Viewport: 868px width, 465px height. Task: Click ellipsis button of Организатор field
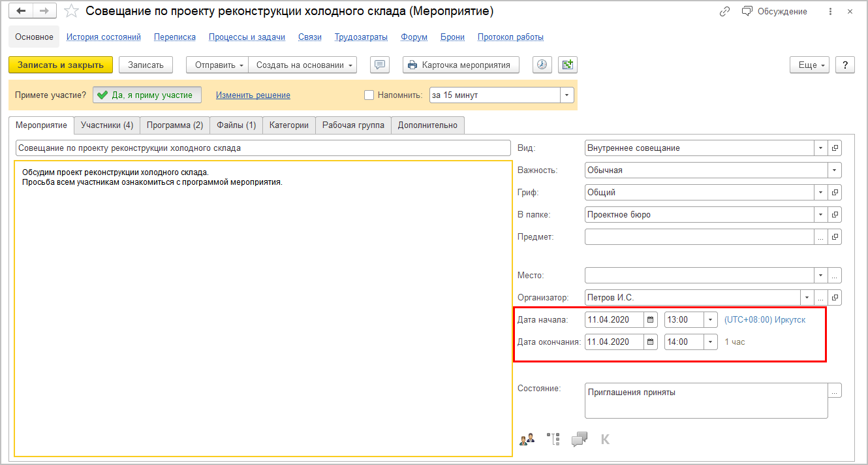[x=821, y=298]
